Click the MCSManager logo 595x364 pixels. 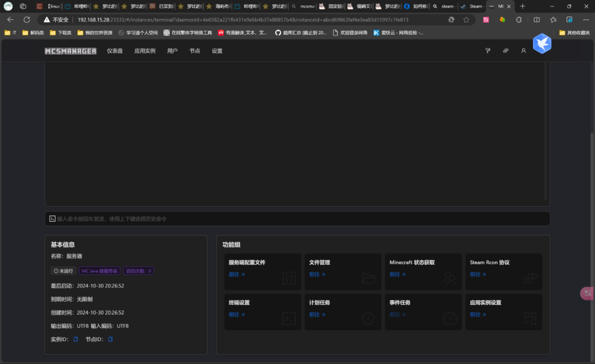coord(70,51)
